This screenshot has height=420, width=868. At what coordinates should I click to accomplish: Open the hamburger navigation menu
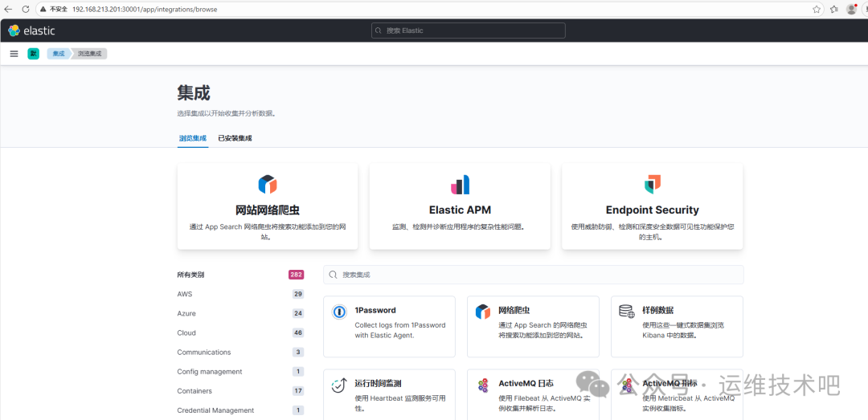pyautogui.click(x=14, y=54)
